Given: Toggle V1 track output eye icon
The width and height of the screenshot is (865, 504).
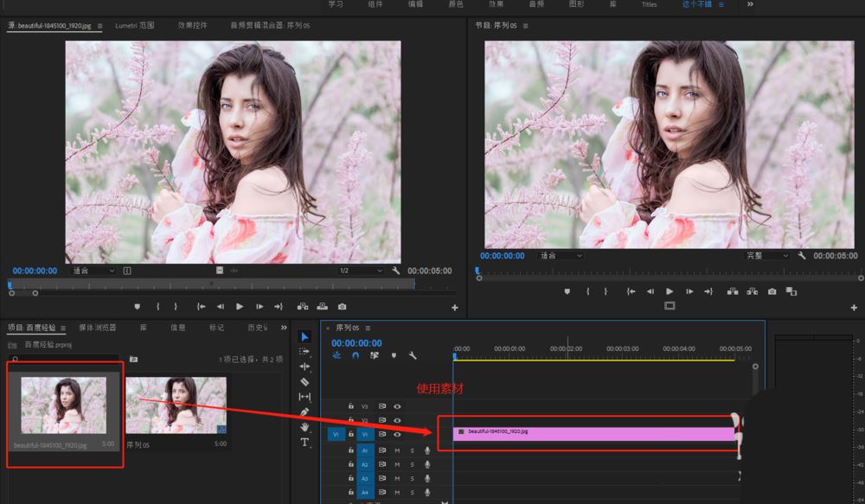Looking at the screenshot, I should [397, 434].
